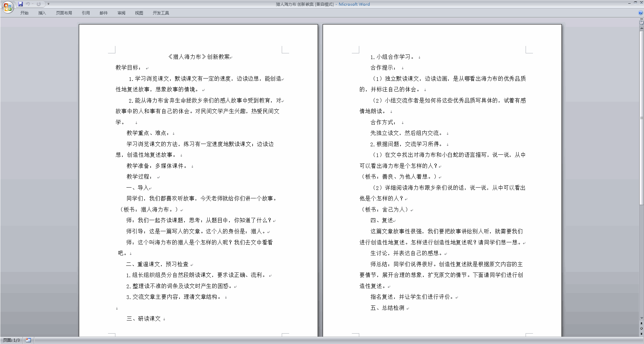Click line 同学们，我们都喜欢听故事
The height and width of the screenshot is (344, 644).
tap(202, 198)
